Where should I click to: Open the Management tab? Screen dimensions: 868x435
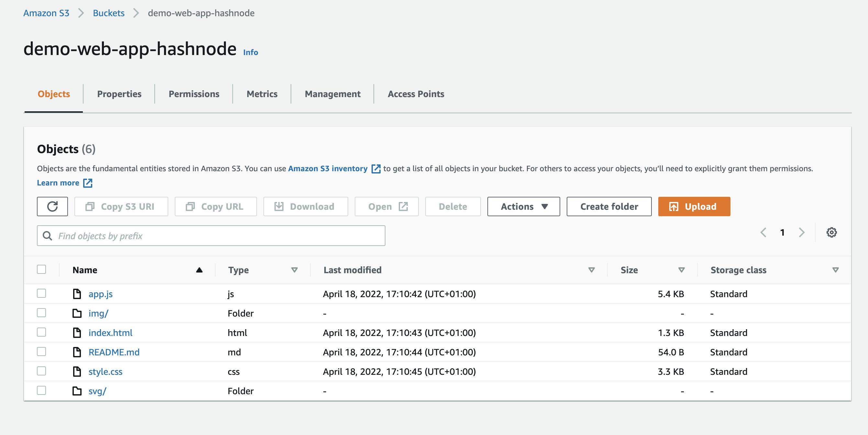click(333, 94)
